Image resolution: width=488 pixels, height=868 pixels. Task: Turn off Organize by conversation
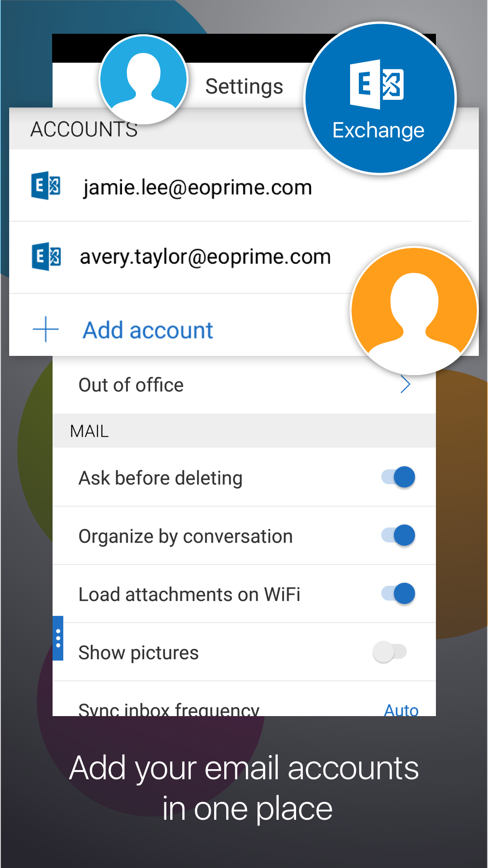click(x=398, y=536)
